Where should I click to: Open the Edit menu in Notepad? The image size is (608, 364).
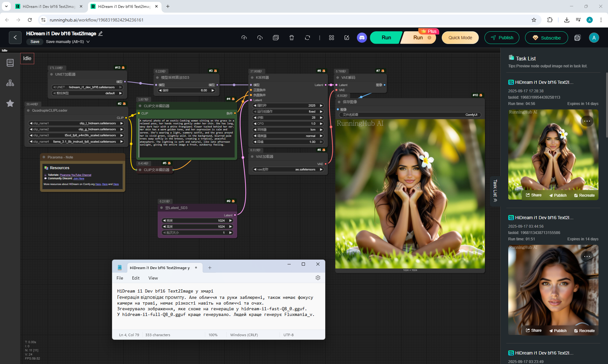pos(136,278)
